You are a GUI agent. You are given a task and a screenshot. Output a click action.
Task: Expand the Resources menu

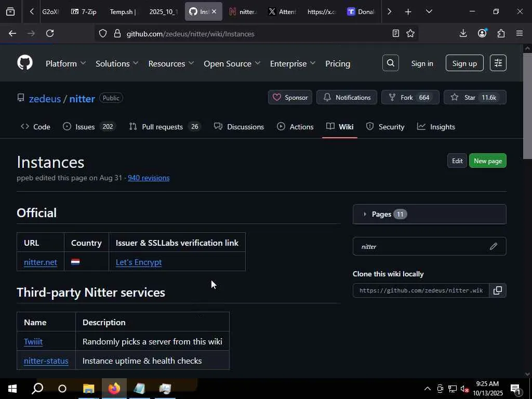(171, 63)
